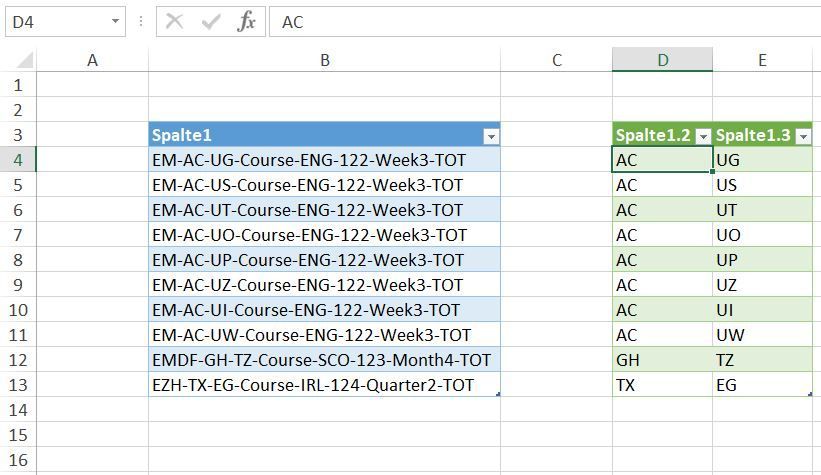Select column A header
The image size is (821, 475).
pos(93,60)
